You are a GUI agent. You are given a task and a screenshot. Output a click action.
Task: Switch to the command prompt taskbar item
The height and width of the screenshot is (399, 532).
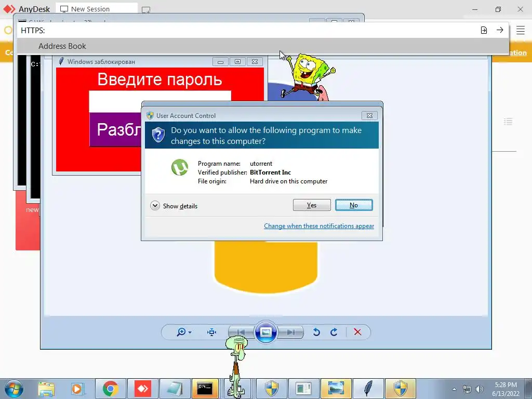(x=205, y=389)
